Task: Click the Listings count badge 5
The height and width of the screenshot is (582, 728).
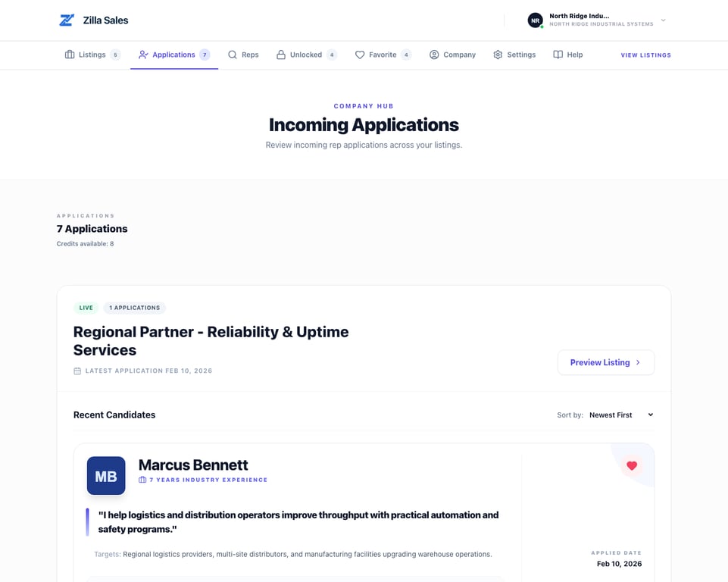Action: coord(116,55)
